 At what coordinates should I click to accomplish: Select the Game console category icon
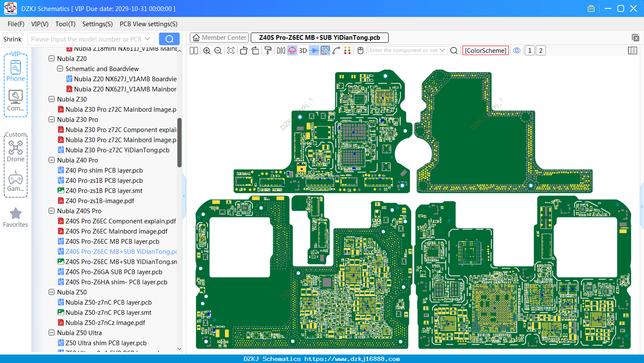(16, 181)
